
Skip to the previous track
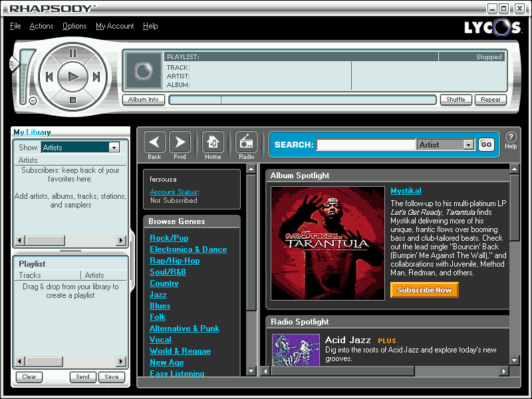pyautogui.click(x=49, y=76)
